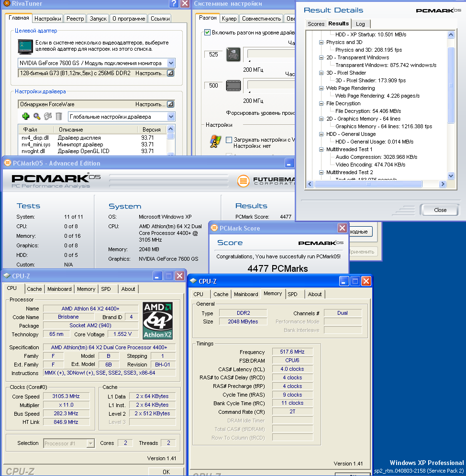Open the Кулер tab in system settings
The image size is (466, 476).
point(229,19)
